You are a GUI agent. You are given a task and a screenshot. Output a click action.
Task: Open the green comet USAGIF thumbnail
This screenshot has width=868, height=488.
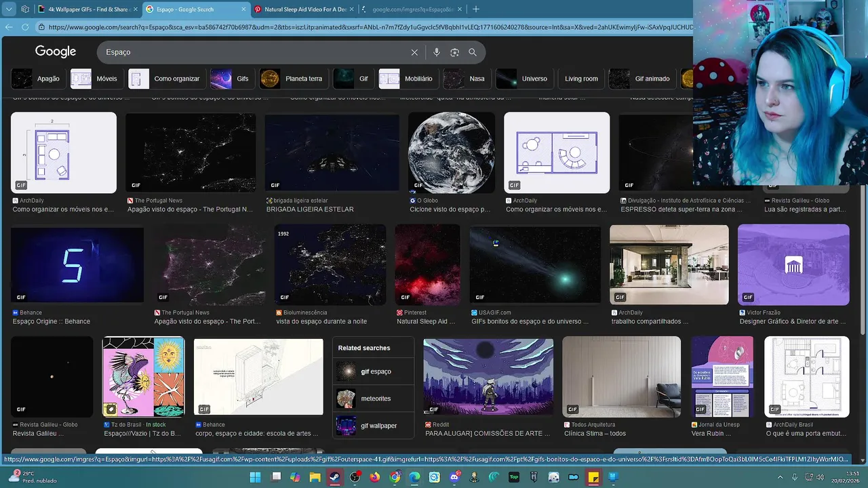[535, 264]
